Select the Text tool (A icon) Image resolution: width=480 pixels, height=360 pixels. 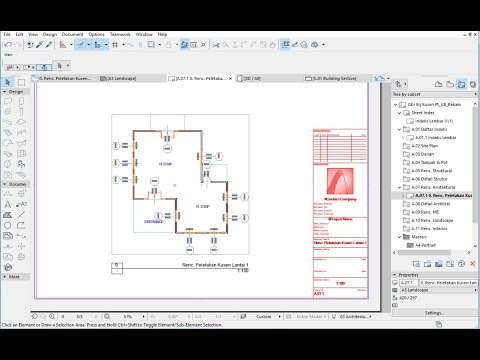[x=8, y=204]
